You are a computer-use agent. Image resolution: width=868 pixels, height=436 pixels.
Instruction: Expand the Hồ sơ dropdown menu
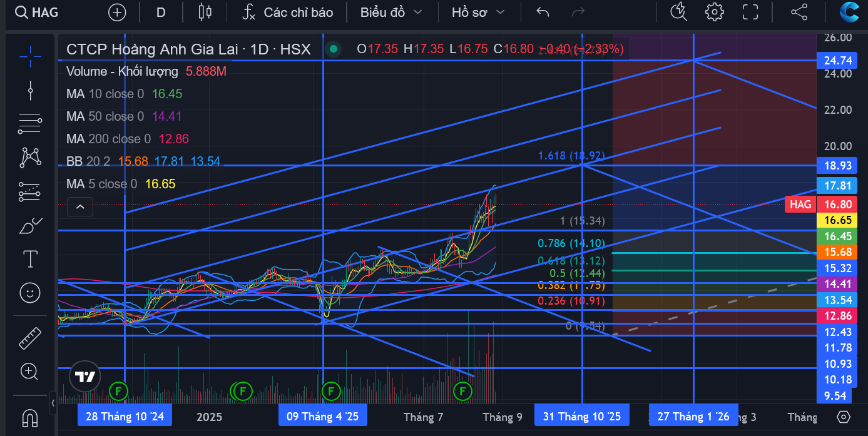click(478, 12)
